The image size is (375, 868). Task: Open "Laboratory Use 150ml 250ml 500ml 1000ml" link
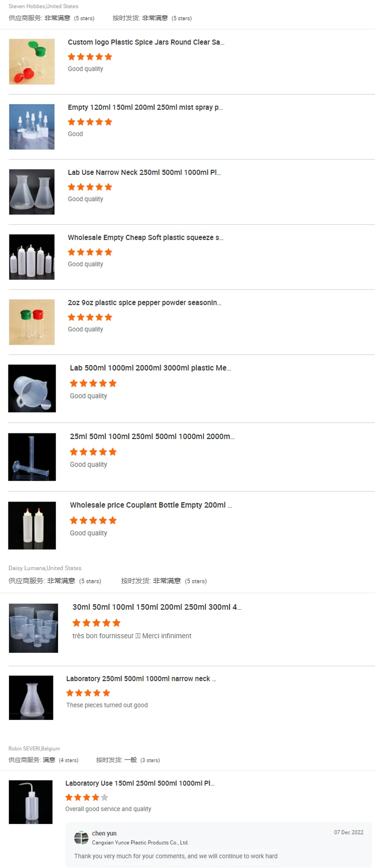tap(140, 783)
